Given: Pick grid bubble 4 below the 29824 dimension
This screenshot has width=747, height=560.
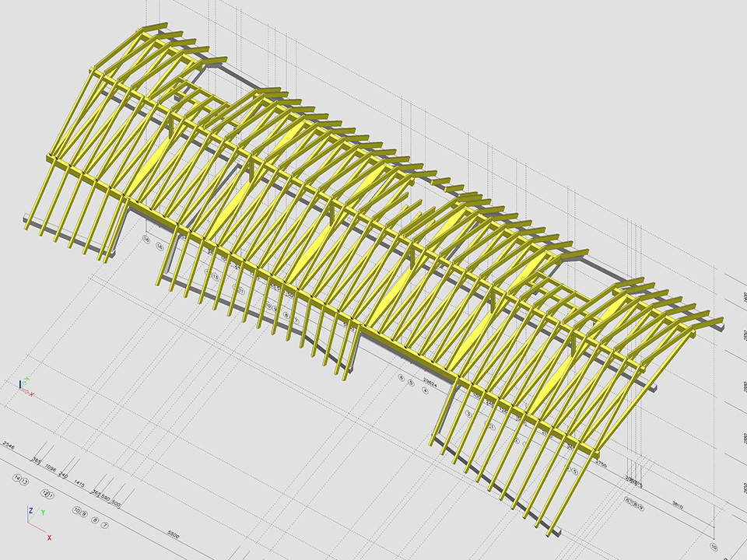Looking at the screenshot, I should 426,390.
